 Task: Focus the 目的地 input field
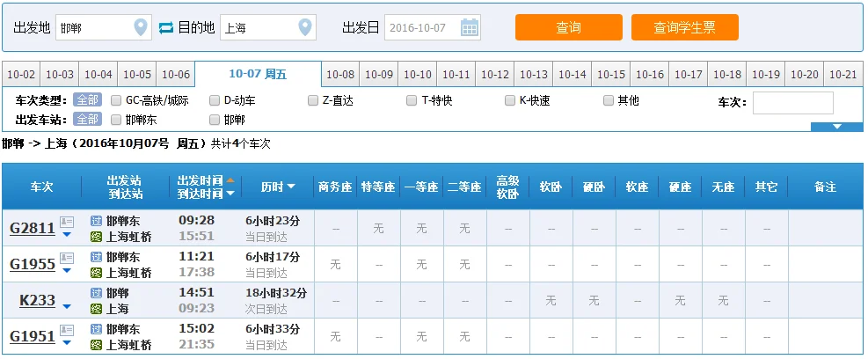tap(268, 27)
